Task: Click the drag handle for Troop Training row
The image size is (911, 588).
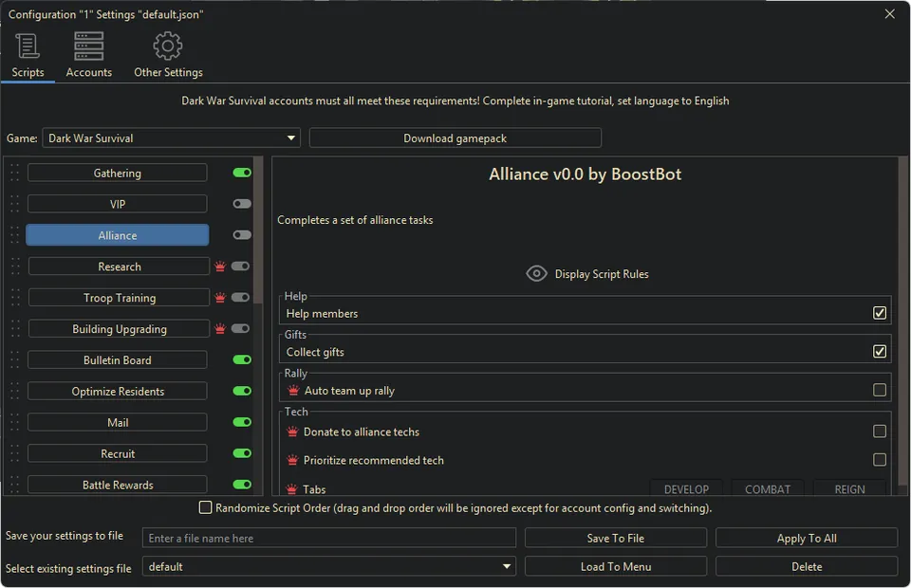Action: pos(14,298)
